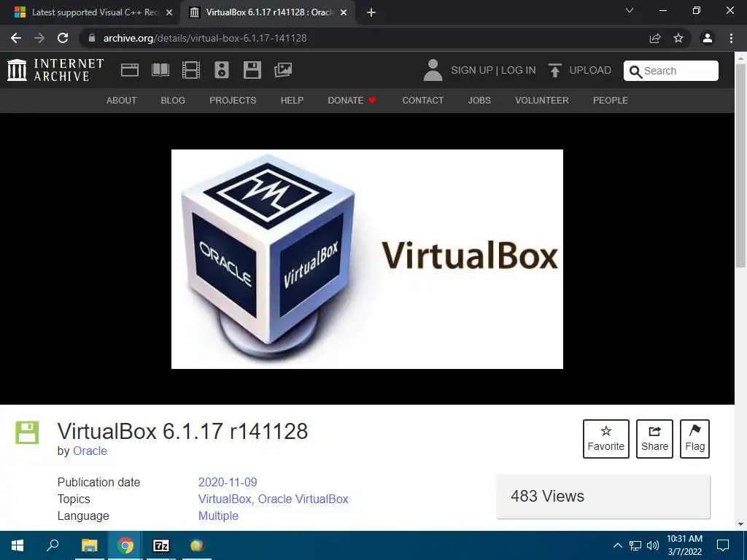Click the Multiple language link

[x=218, y=516]
